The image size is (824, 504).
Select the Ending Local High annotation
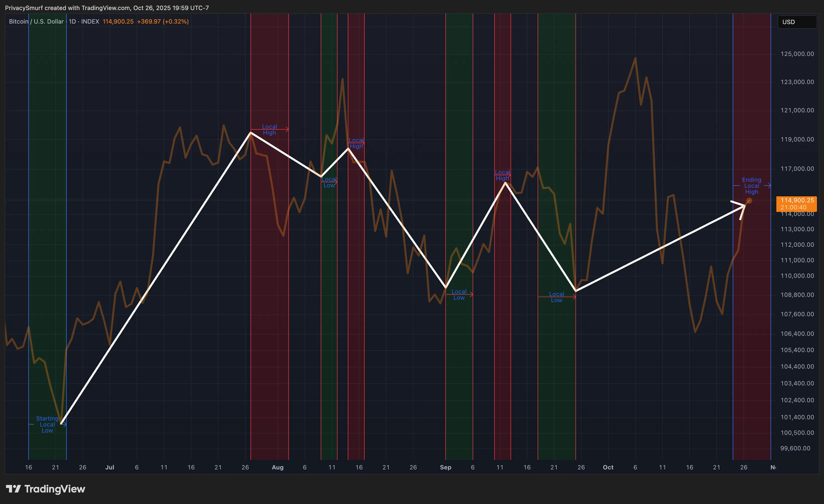(x=752, y=186)
